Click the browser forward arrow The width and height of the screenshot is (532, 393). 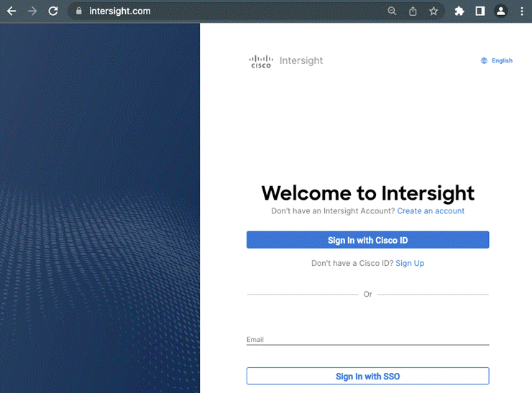click(x=32, y=11)
